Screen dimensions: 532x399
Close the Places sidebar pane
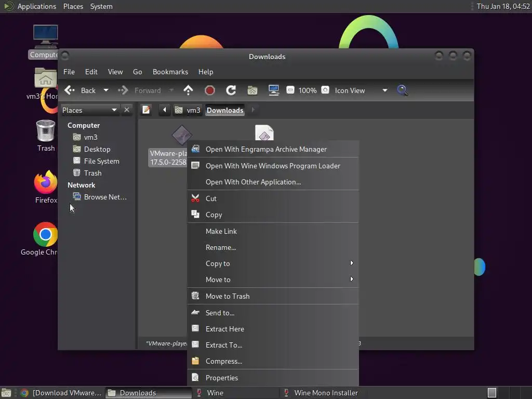[127, 110]
